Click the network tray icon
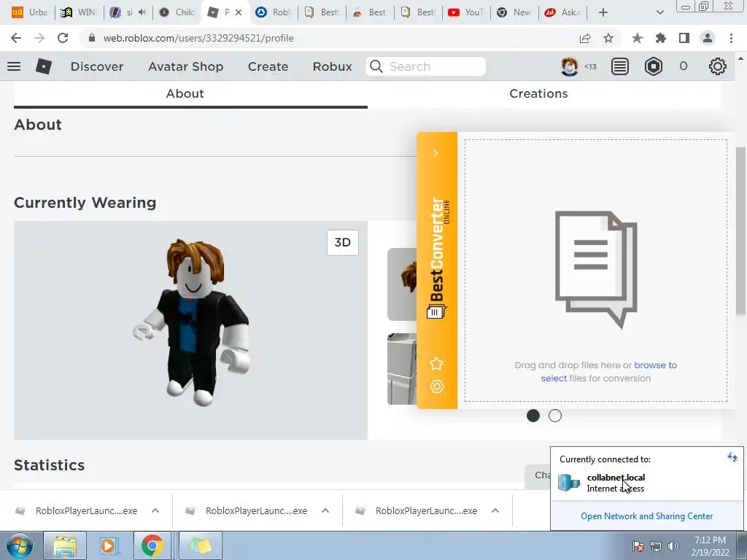Image resolution: width=747 pixels, height=560 pixels. coord(656,546)
